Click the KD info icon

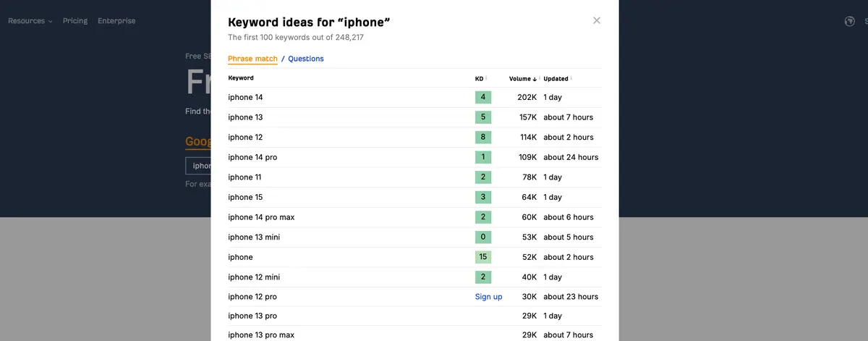pyautogui.click(x=486, y=78)
